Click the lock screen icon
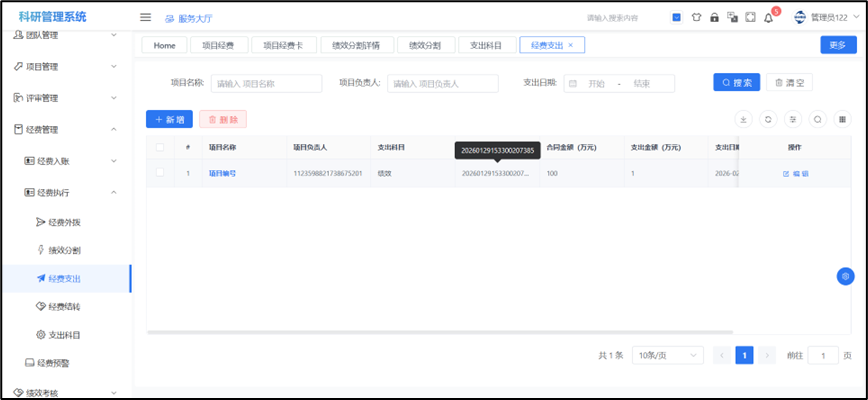 [x=714, y=18]
